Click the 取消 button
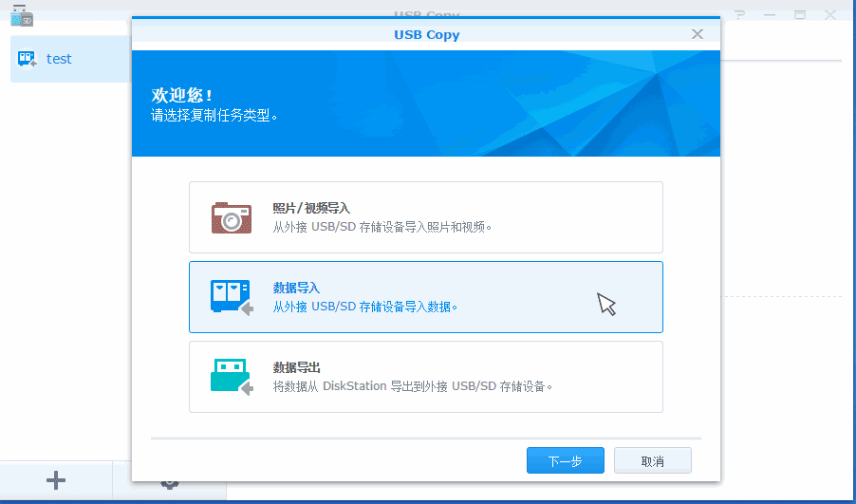 click(x=652, y=460)
